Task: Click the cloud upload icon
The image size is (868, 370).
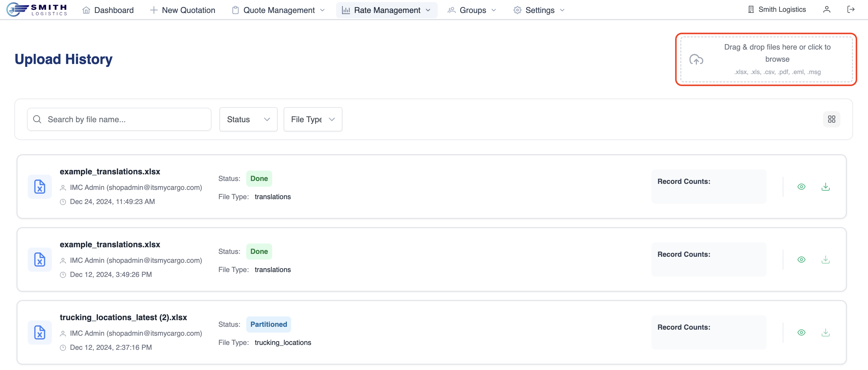Action: 696,60
